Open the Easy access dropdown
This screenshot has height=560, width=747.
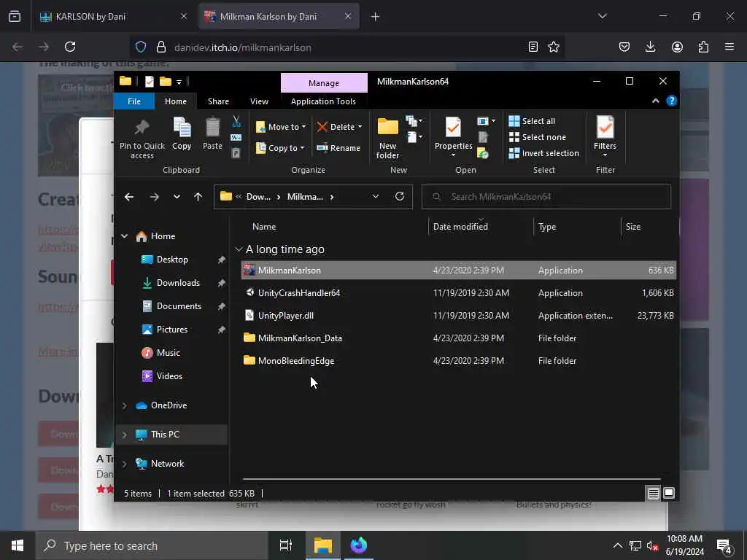point(415,137)
